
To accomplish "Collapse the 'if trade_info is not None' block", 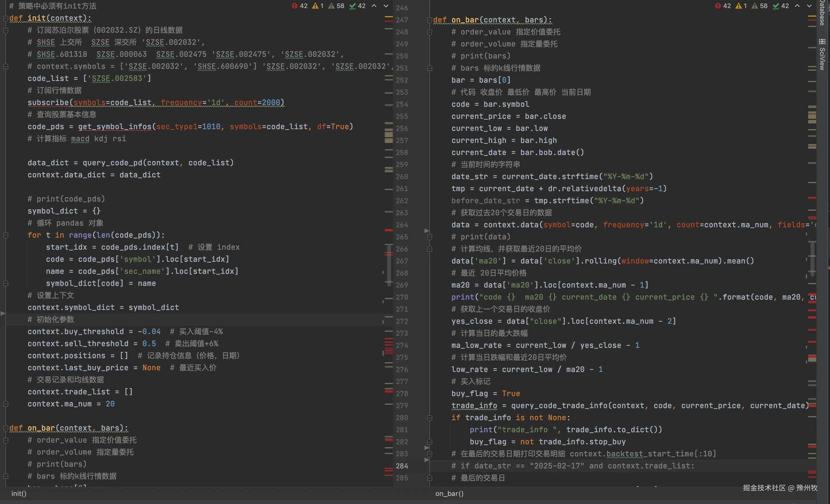I will 429,418.
